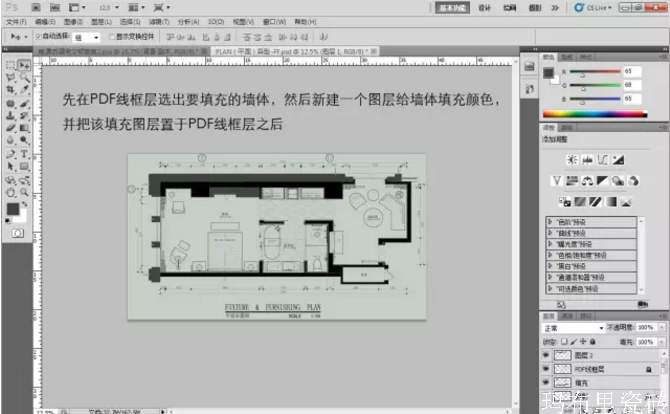Add a Black & White adjustment
The height and width of the screenshot is (414, 670).
pyautogui.click(x=602, y=181)
